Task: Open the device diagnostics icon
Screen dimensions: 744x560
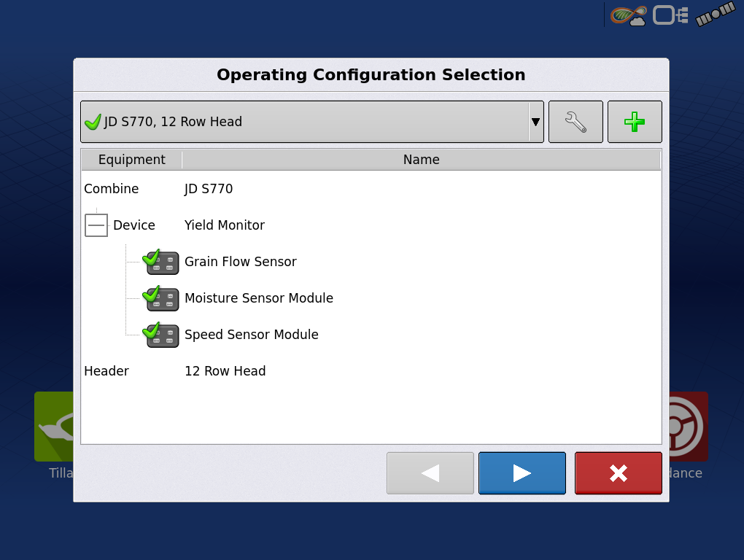Action: click(x=670, y=15)
